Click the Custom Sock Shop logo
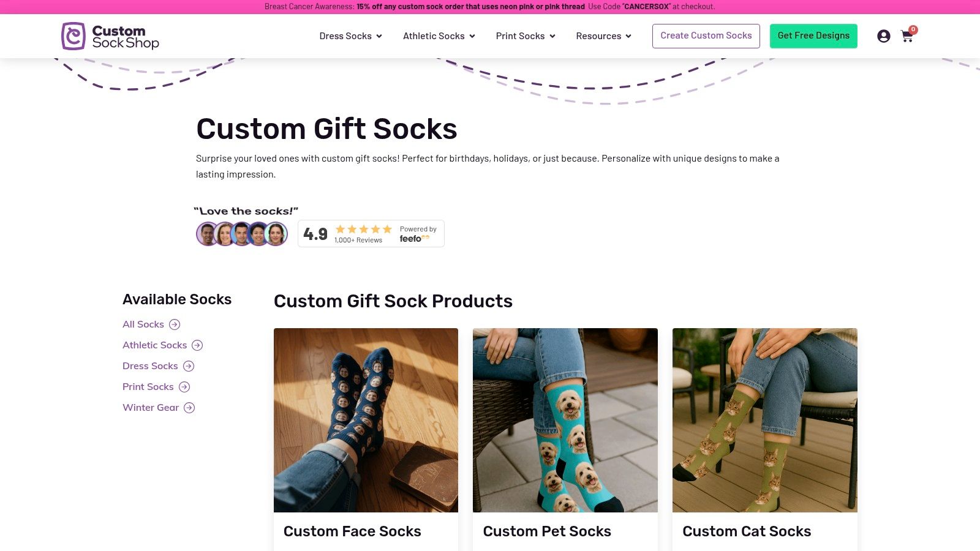 pyautogui.click(x=110, y=36)
